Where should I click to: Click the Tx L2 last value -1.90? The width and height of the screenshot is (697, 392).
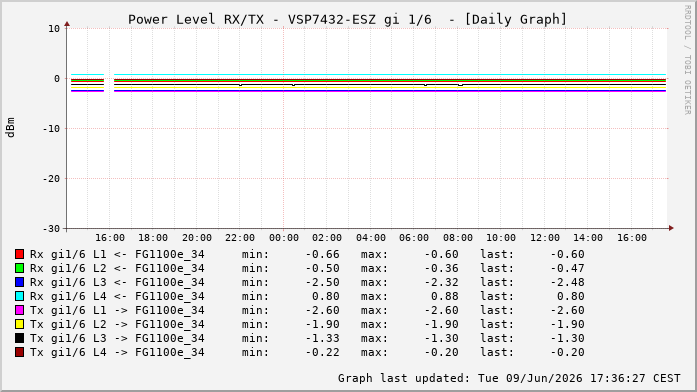click(x=567, y=324)
